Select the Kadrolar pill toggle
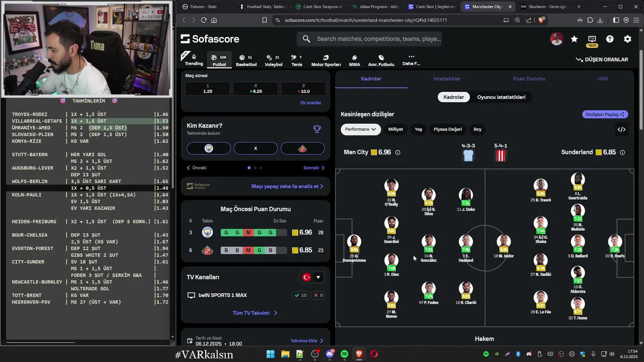Screen dimensions: 644x362 tap(454, 97)
